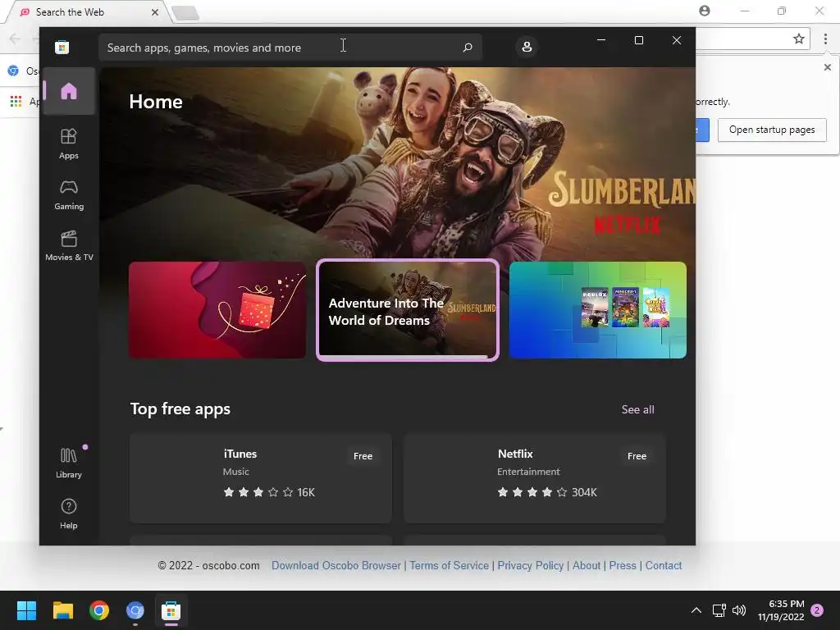Open the Netflix app listing

point(535,478)
